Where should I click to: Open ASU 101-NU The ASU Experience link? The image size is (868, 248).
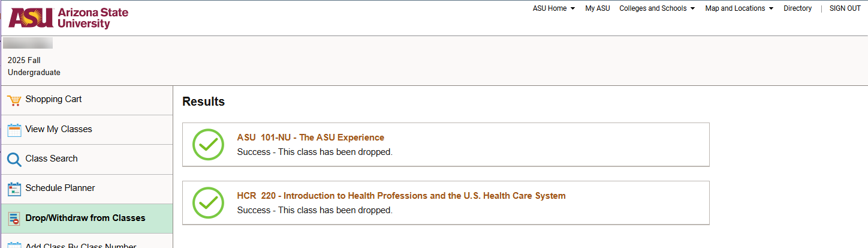point(311,138)
